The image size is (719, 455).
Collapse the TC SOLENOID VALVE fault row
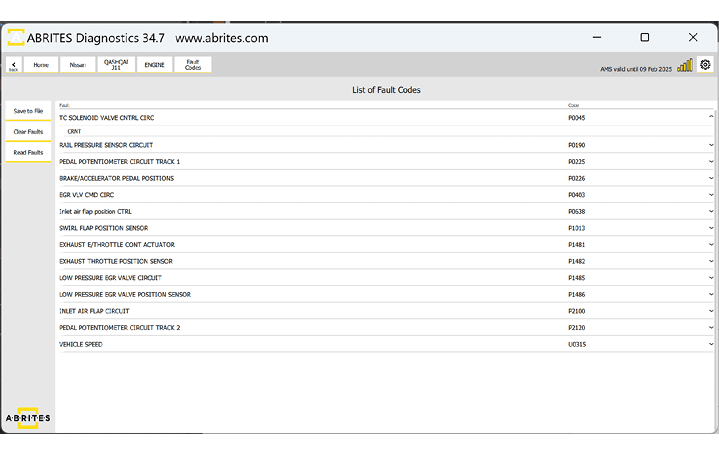pyautogui.click(x=711, y=118)
